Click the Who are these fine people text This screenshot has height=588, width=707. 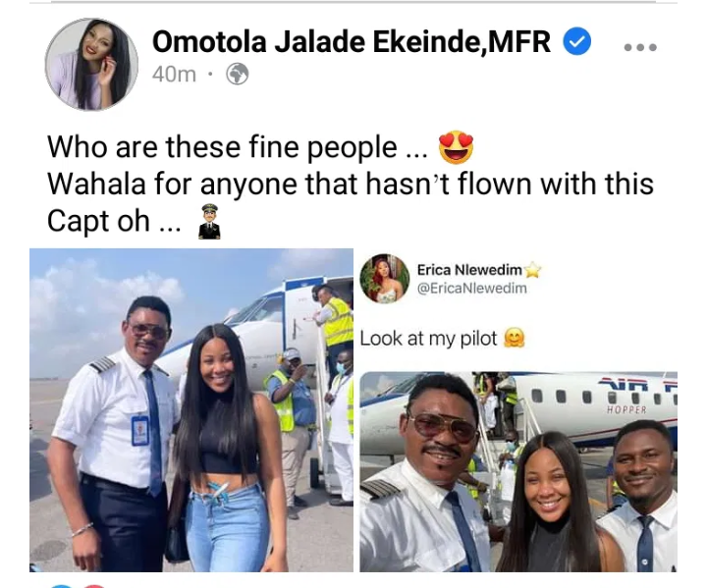click(238, 147)
